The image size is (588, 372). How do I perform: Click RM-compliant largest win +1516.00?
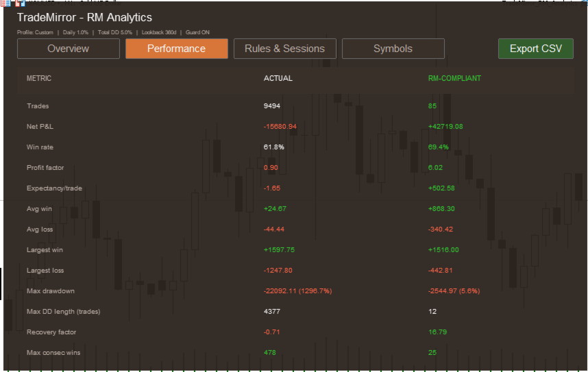443,250
